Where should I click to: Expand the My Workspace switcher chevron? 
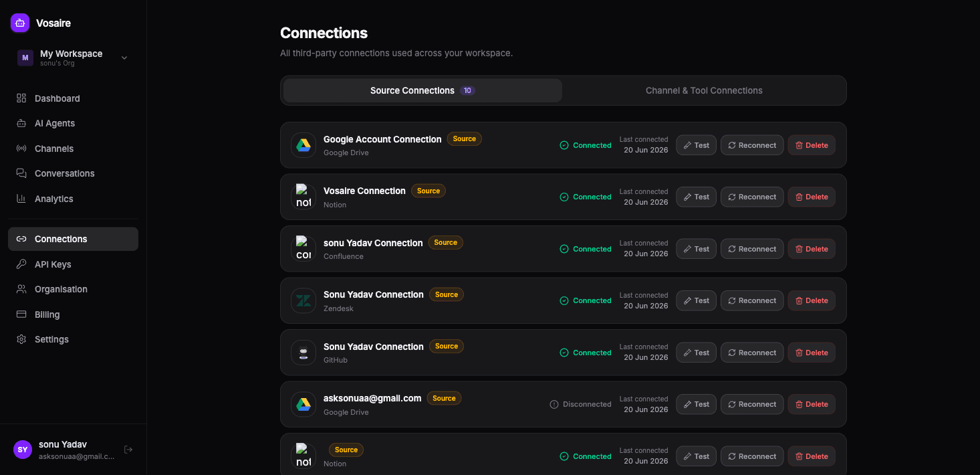124,58
